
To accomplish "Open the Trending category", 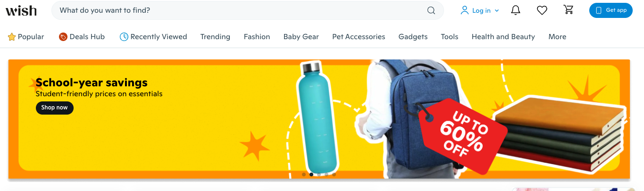I will (x=215, y=37).
